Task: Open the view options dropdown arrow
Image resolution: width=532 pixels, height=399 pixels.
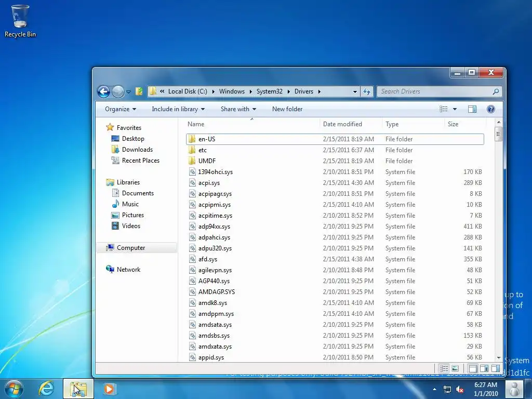Action: pyautogui.click(x=455, y=109)
